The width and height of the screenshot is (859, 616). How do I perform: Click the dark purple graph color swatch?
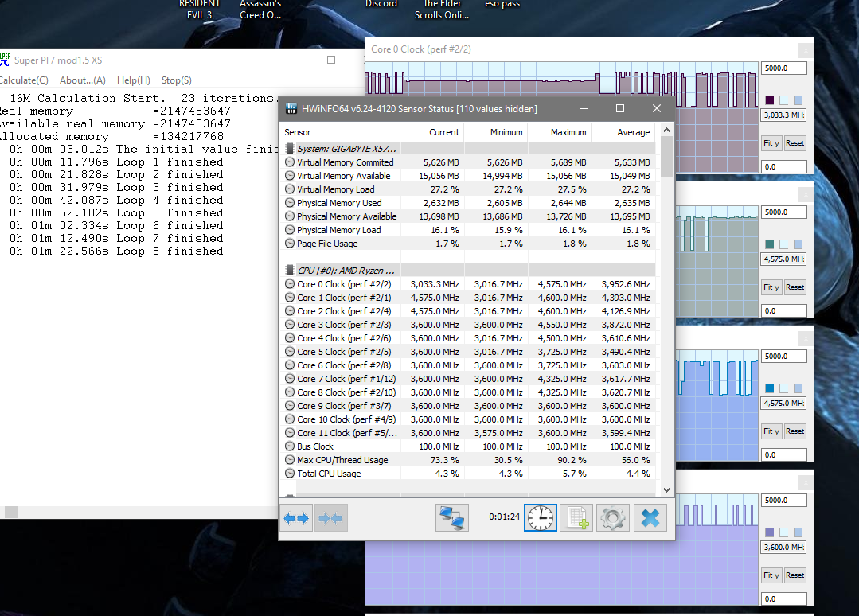(x=770, y=100)
